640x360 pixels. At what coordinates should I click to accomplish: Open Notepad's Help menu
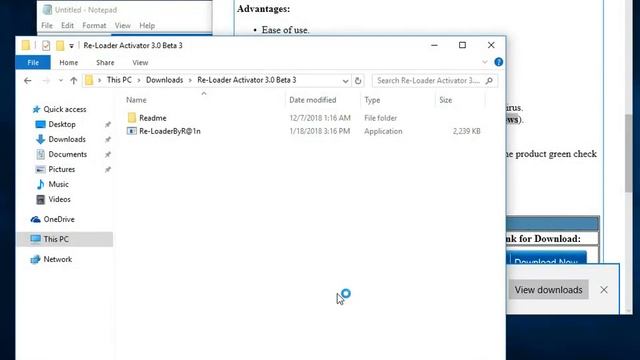147,25
